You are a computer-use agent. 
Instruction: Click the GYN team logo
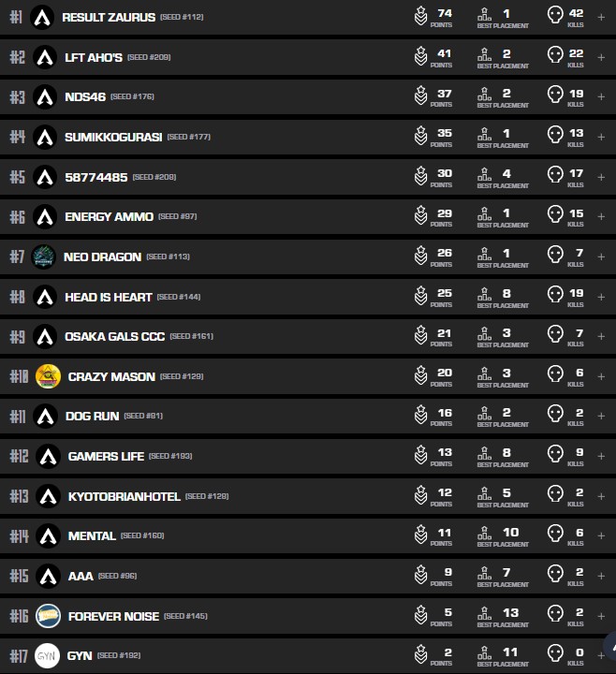(48, 656)
